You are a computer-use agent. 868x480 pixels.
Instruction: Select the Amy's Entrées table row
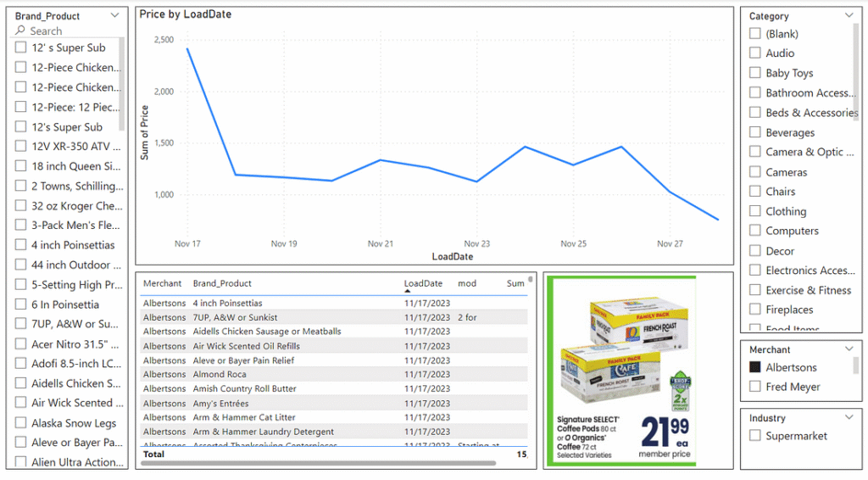(334, 403)
